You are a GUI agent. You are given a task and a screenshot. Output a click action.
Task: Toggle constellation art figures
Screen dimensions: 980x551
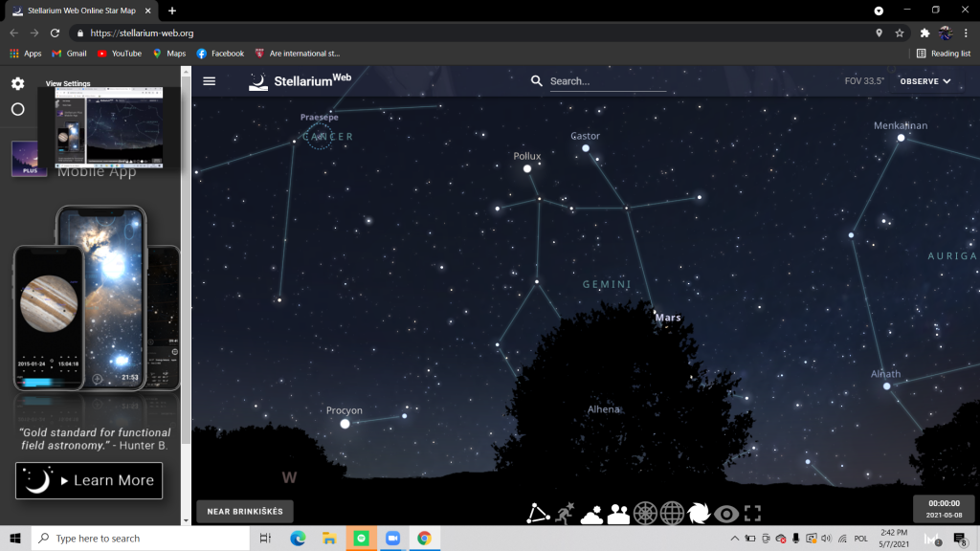pos(566,514)
